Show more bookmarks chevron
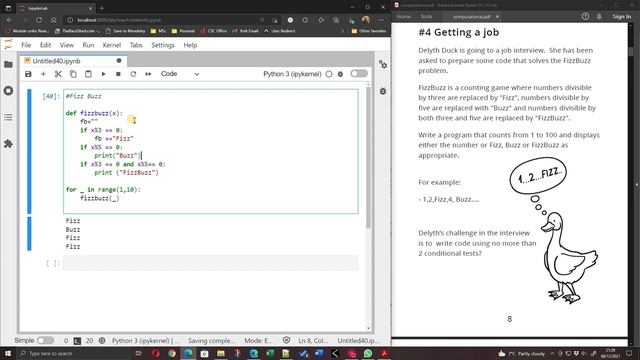Image resolution: width=640 pixels, height=360 pixels. 342,31
